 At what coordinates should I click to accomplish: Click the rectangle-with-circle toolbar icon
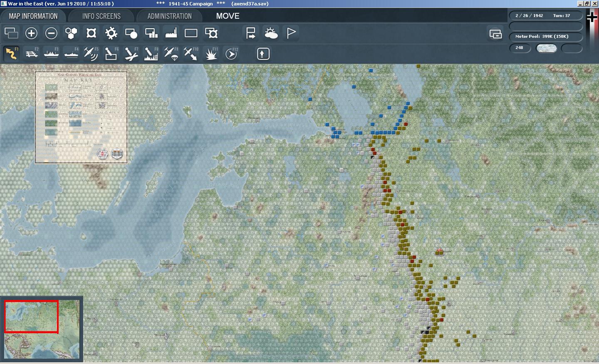point(131,33)
